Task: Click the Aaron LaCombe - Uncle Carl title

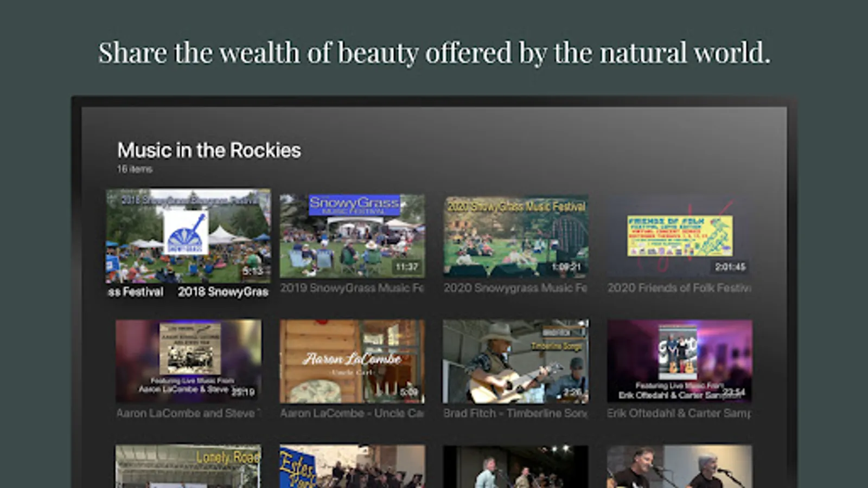Action: click(x=352, y=413)
